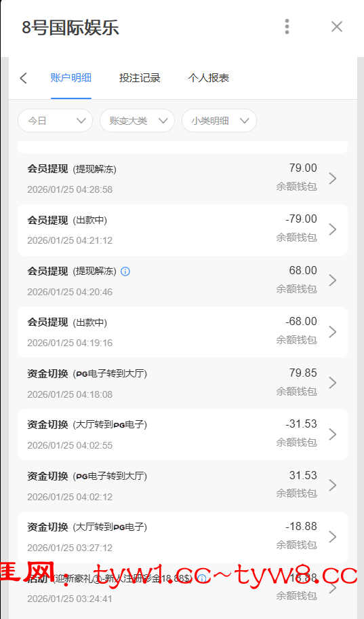The height and width of the screenshot is (619, 364).
Task: Open details arrow of 31.53 资金切换 entry
Action: coord(333,485)
